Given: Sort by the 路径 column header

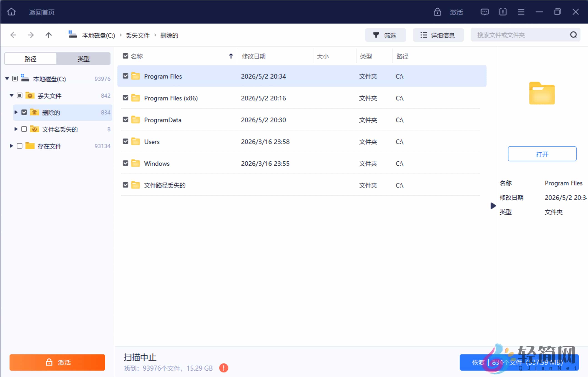Looking at the screenshot, I should tap(402, 56).
